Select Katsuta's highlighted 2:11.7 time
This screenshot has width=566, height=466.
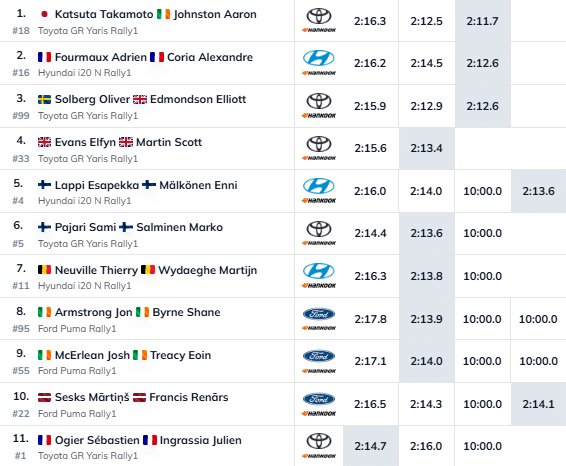pyautogui.click(x=483, y=21)
